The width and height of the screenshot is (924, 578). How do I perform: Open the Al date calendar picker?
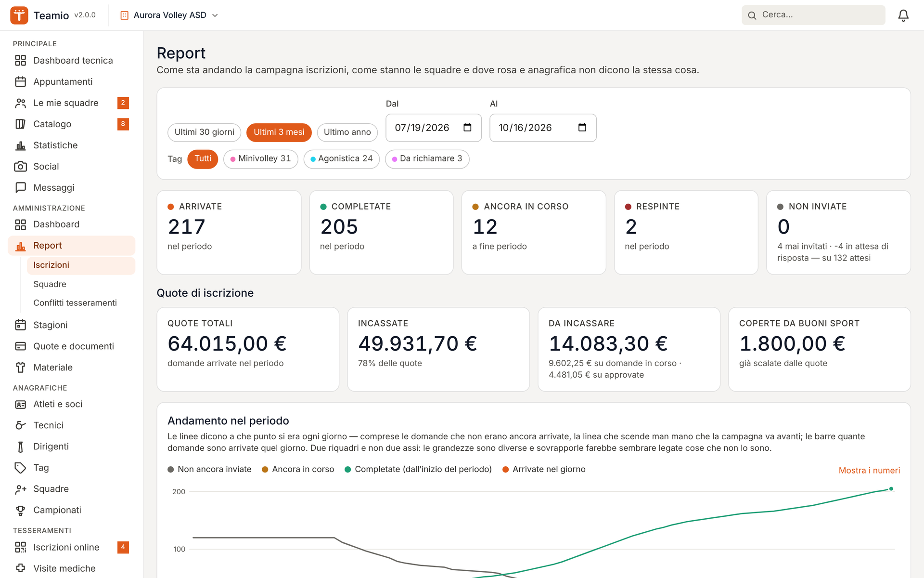[582, 128]
